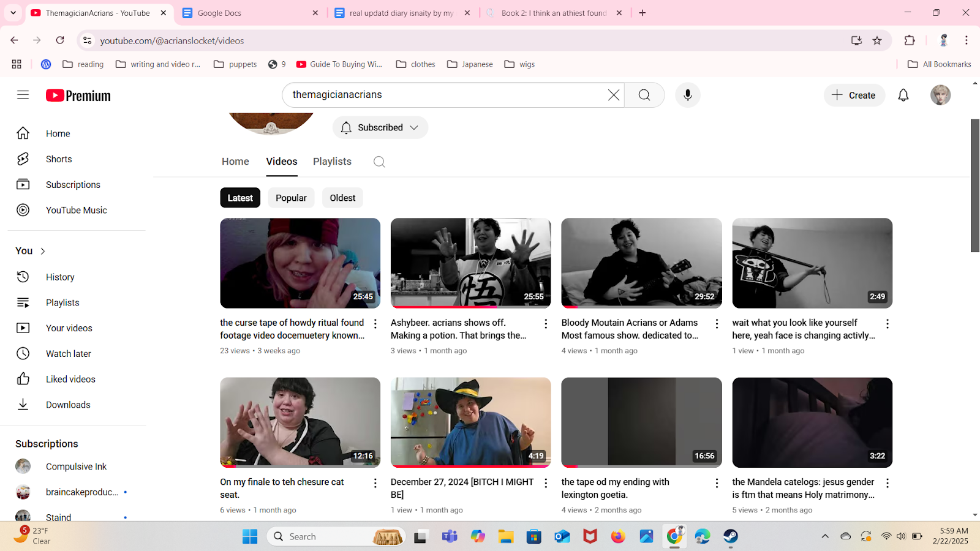Open the YouTube hamburger guide menu

(23, 95)
